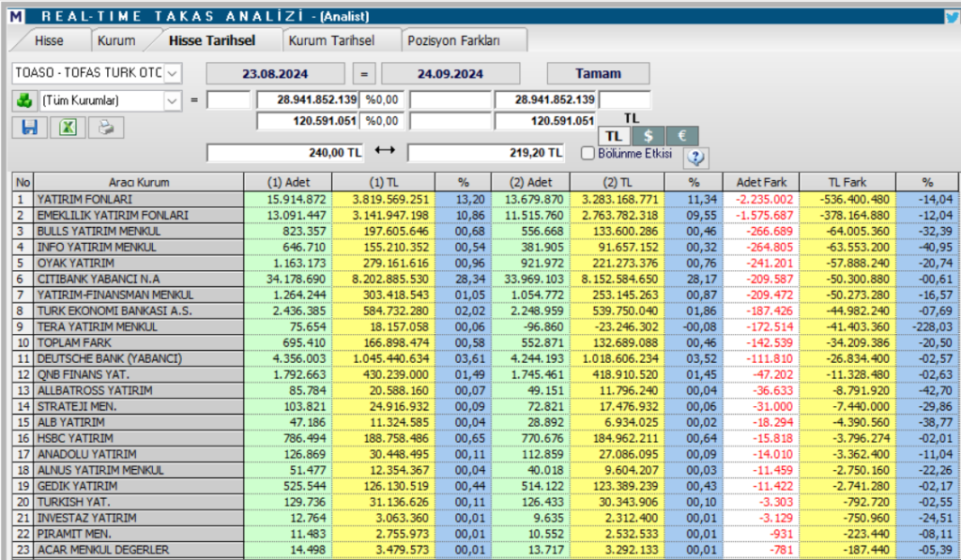Select the Hisse Tarihsel tab
The image size is (961, 560).
(212, 40)
